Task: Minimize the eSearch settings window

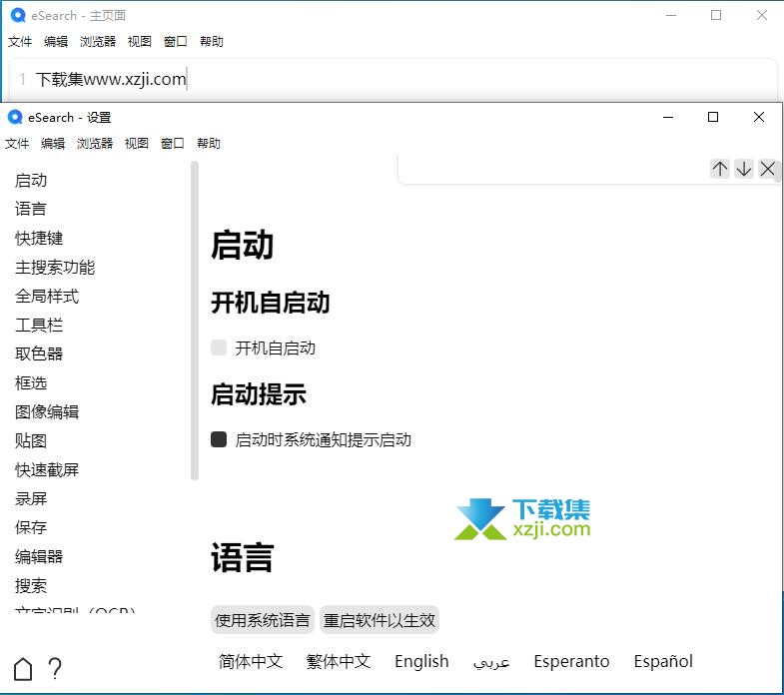Action: tap(667, 117)
